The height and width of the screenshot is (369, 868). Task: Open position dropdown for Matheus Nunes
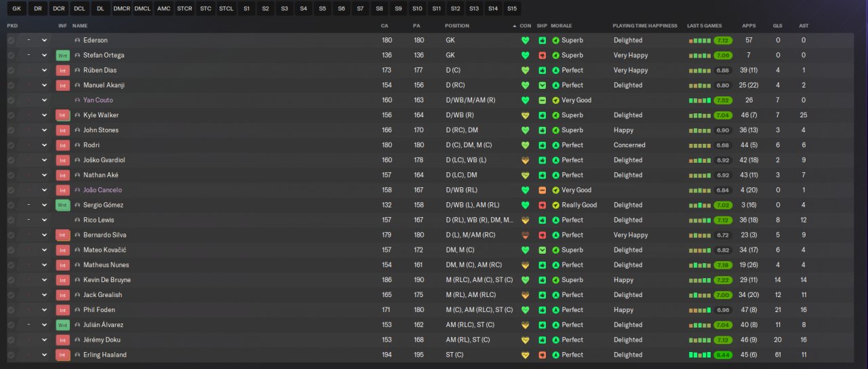pos(45,265)
